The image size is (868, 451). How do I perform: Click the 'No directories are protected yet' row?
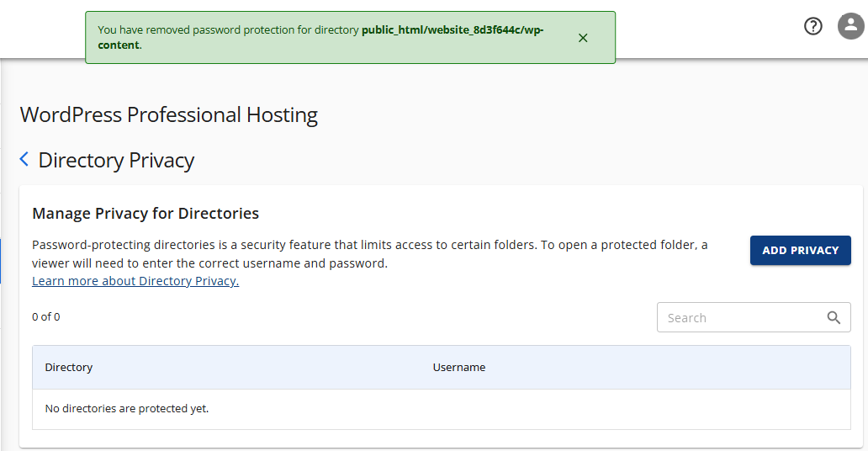pos(127,409)
